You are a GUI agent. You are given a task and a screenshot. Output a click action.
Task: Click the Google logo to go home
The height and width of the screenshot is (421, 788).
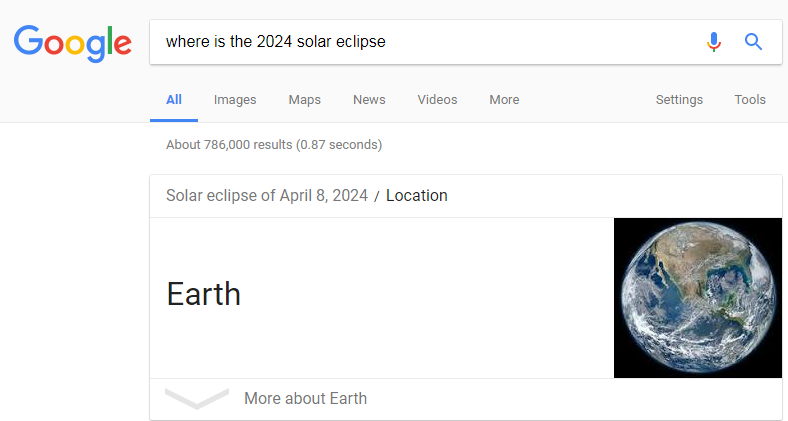73,44
